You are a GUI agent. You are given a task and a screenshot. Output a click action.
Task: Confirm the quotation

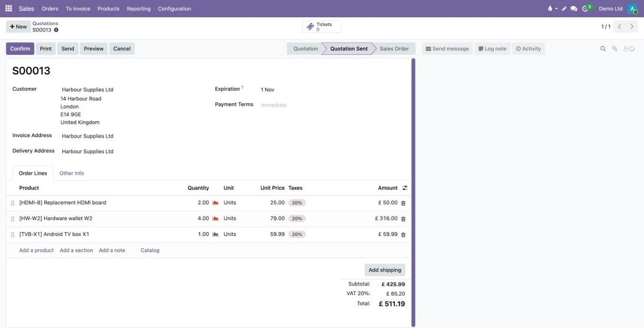coord(20,49)
